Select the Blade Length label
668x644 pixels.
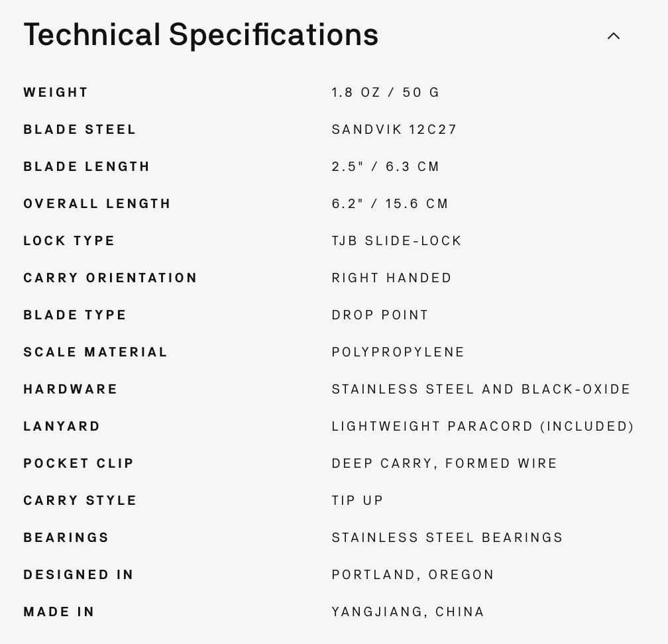coord(87,167)
